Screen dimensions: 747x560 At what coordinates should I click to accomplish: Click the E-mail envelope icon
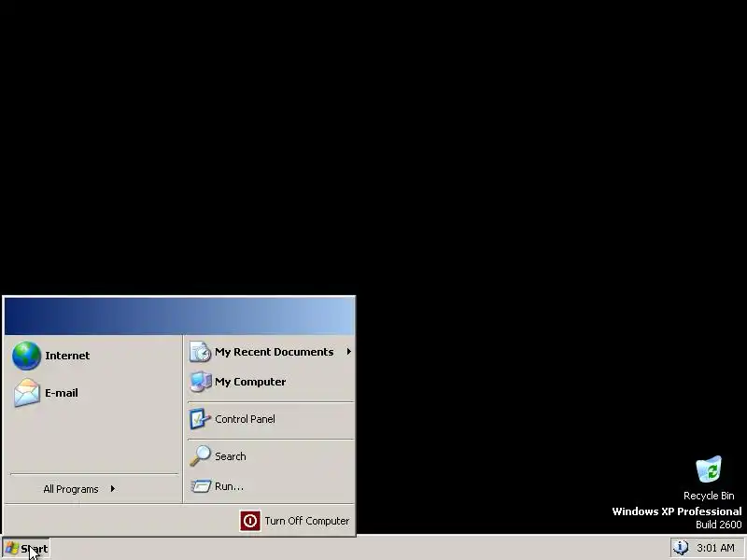27,393
